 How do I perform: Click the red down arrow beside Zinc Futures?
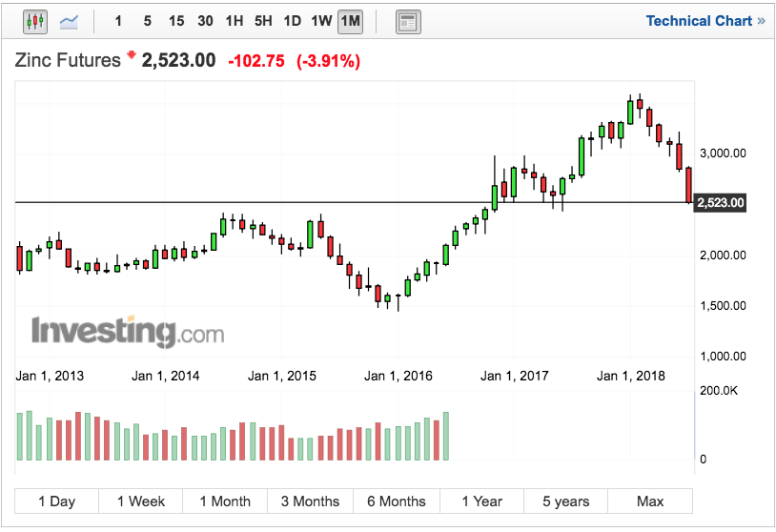tap(132, 54)
